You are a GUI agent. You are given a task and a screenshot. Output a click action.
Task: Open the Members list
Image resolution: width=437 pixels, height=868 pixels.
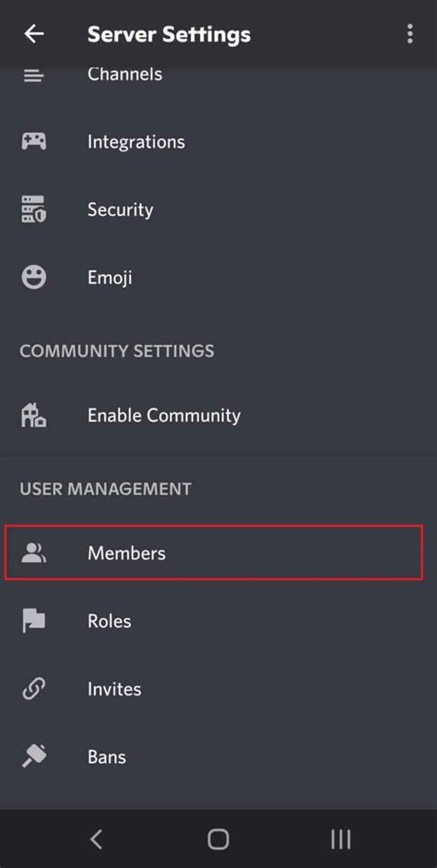[x=214, y=553]
